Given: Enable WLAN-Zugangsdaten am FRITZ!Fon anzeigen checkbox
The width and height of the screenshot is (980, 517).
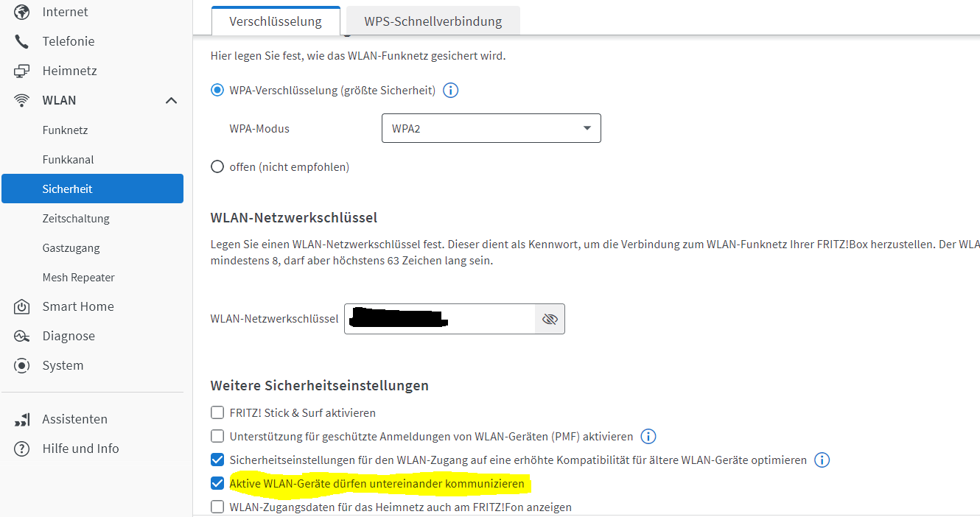Looking at the screenshot, I should [217, 507].
